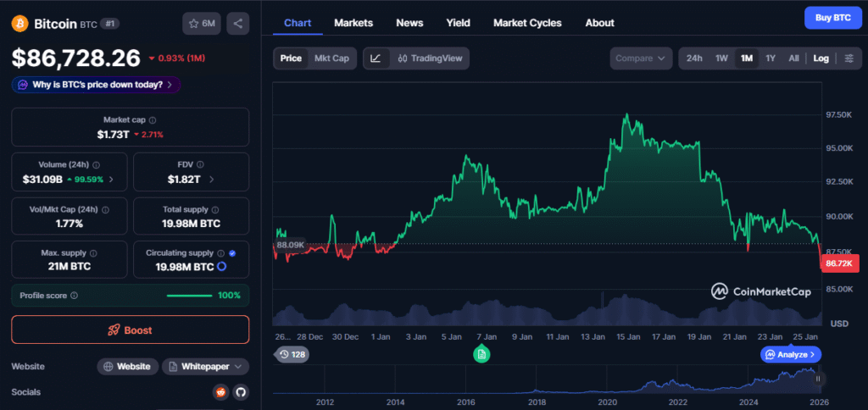868x410 pixels.
Task: Click the share icon beside the watchlist star
Action: pos(237,24)
